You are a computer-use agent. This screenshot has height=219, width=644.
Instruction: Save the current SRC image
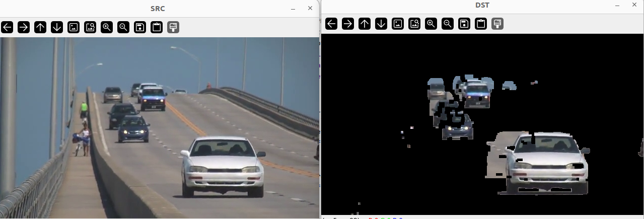coord(140,27)
